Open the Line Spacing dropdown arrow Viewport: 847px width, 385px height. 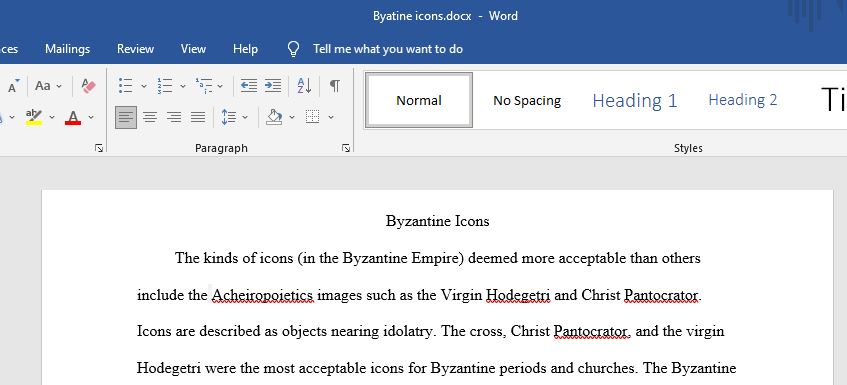click(245, 117)
